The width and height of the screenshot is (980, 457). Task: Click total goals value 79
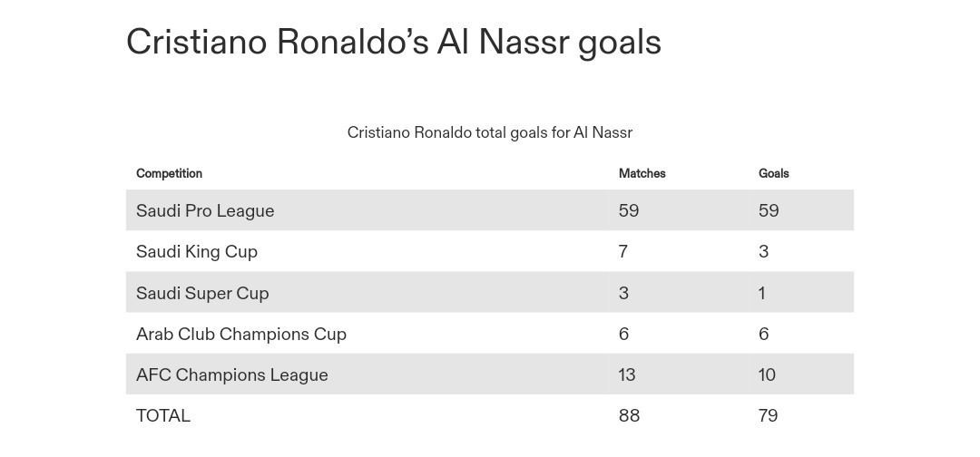pyautogui.click(x=769, y=416)
